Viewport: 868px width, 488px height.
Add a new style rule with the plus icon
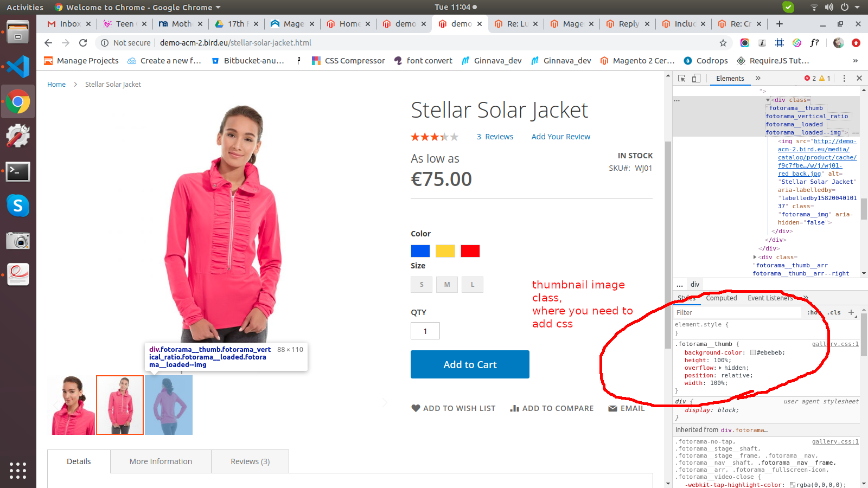(x=851, y=313)
